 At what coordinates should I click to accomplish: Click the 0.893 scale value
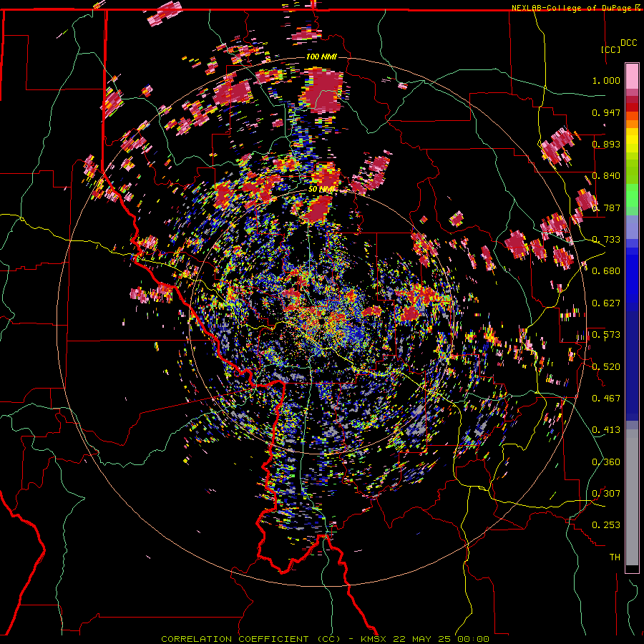click(x=606, y=144)
